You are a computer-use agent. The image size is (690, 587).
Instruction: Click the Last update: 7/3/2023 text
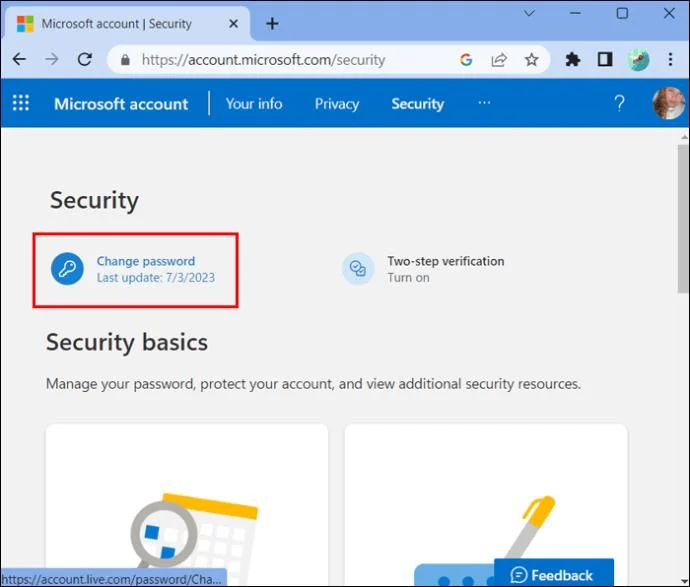coord(156,278)
